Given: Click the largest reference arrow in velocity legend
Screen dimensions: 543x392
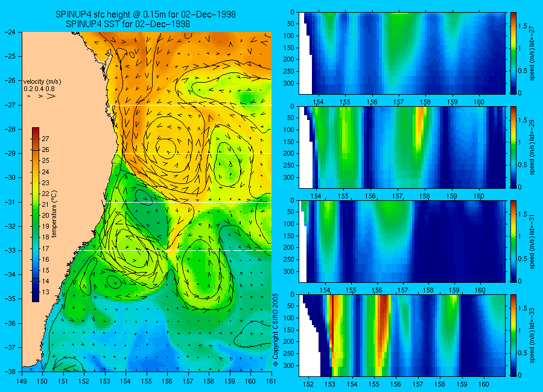Looking at the screenshot, I should click(x=51, y=96).
